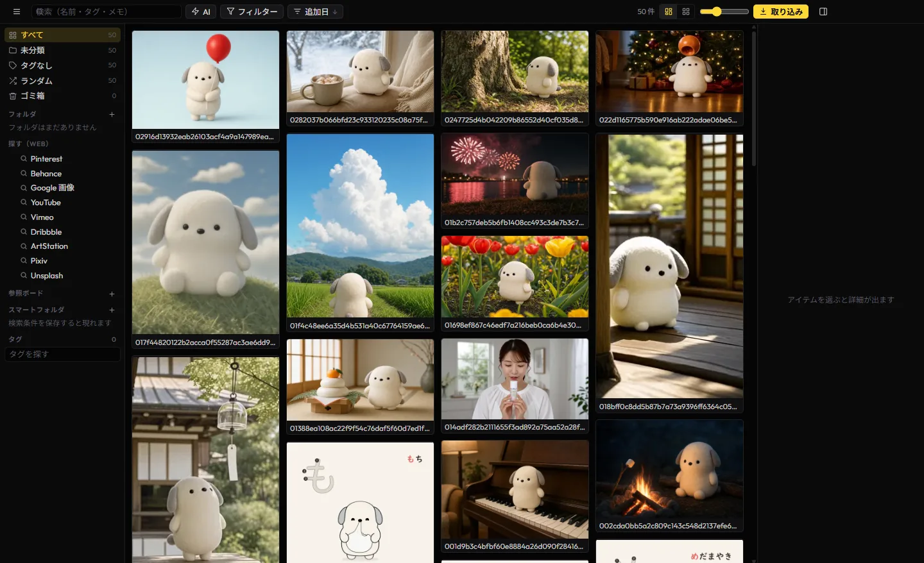Screen dimensions: 924x563
Task: Click filename starting 01388ea108ac22
Action: (x=360, y=428)
